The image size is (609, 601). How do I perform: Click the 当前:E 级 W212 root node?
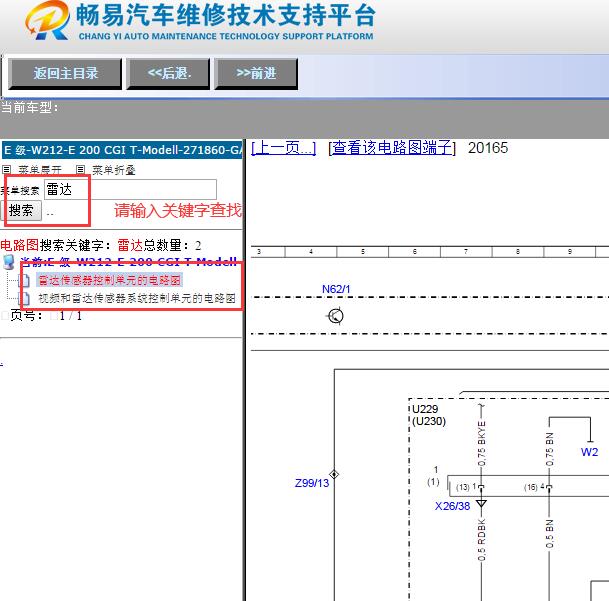[x=129, y=261]
